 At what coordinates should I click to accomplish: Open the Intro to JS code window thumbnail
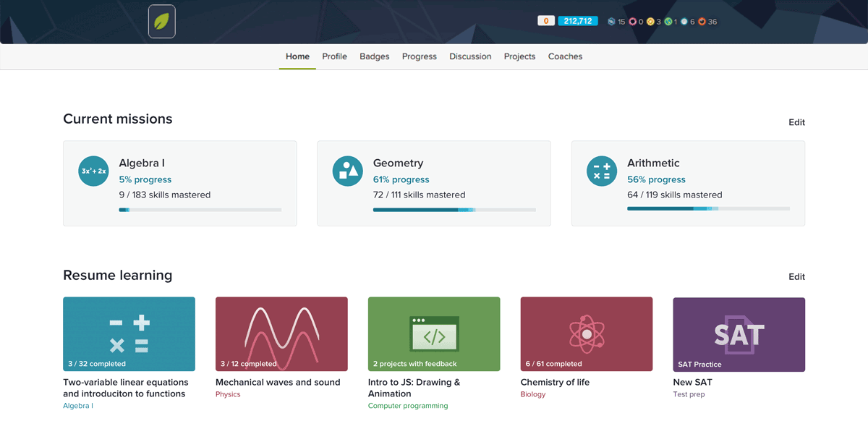434,334
